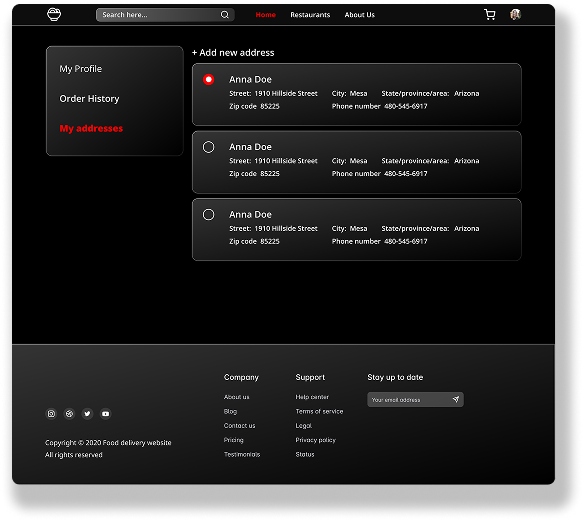Open the Blog footer link
The image size is (584, 521).
(x=231, y=412)
